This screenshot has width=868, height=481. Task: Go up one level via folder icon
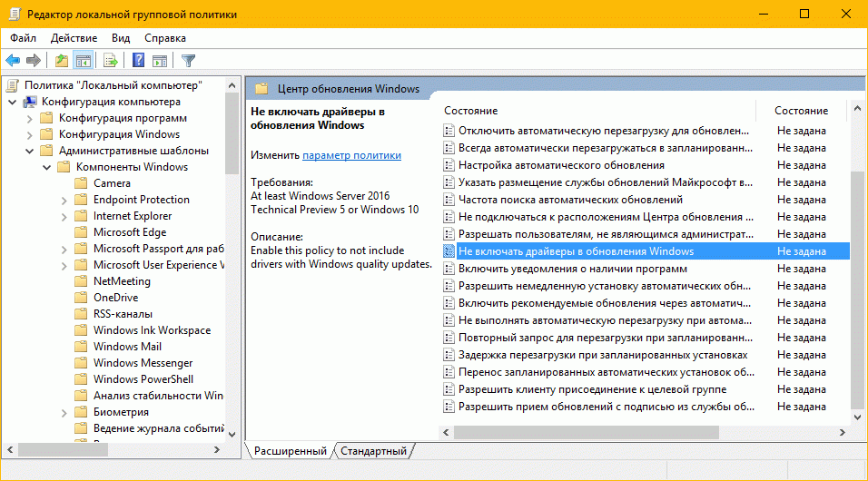pyautogui.click(x=61, y=61)
